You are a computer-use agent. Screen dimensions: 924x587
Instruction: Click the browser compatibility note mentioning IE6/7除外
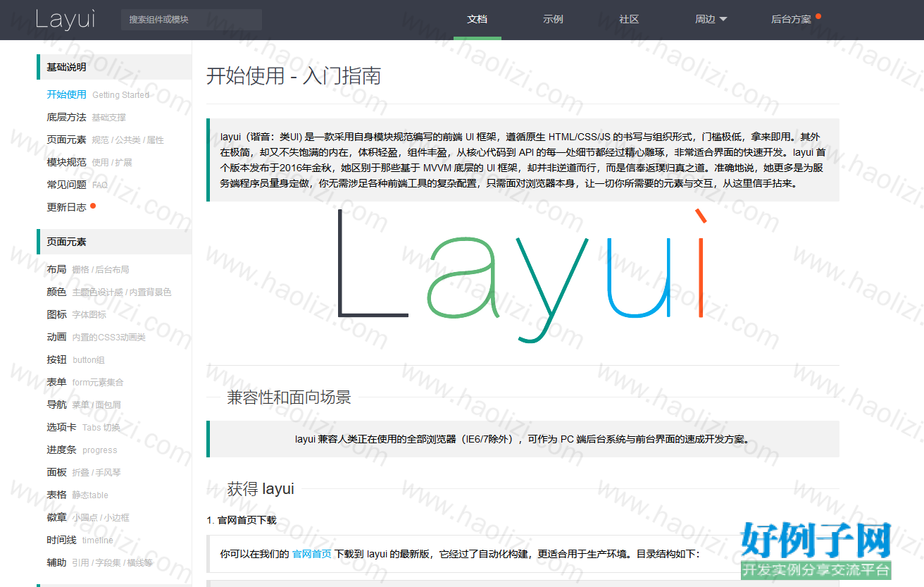[x=523, y=439]
